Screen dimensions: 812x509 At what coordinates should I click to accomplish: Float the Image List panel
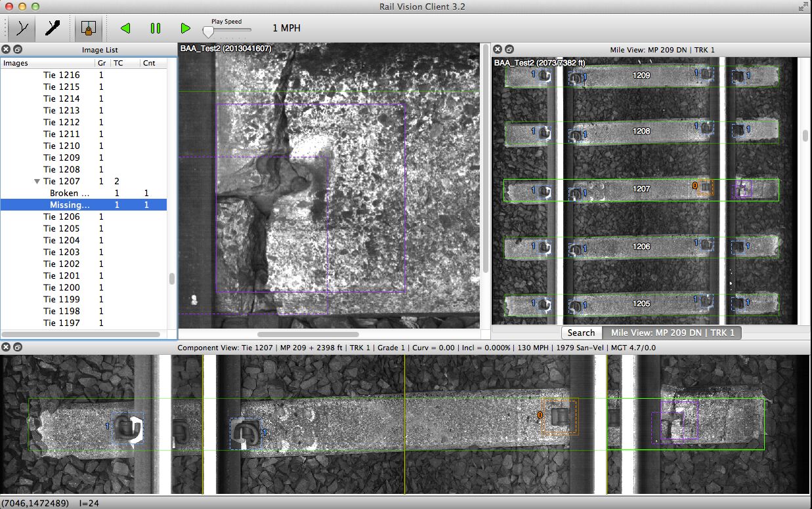(x=18, y=49)
